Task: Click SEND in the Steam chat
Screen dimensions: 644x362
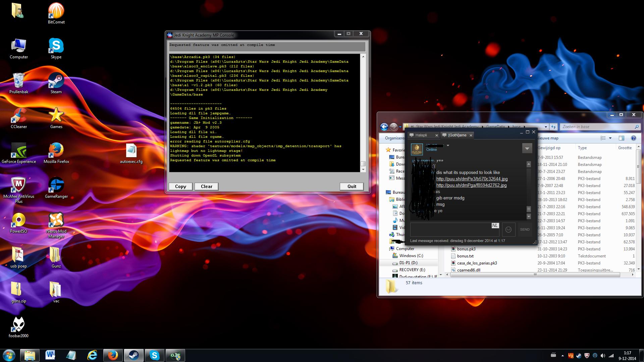Action: [525, 229]
